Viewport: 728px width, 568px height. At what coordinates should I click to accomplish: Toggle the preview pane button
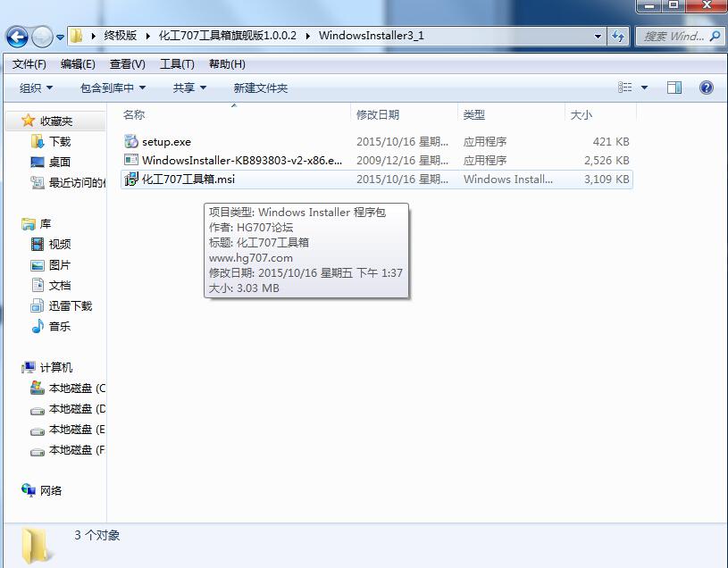(x=674, y=88)
